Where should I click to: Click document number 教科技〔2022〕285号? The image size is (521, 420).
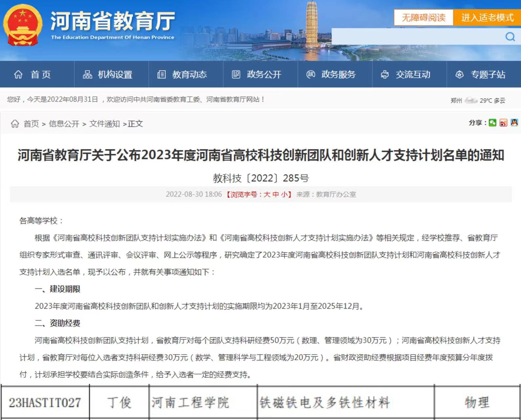click(x=261, y=178)
